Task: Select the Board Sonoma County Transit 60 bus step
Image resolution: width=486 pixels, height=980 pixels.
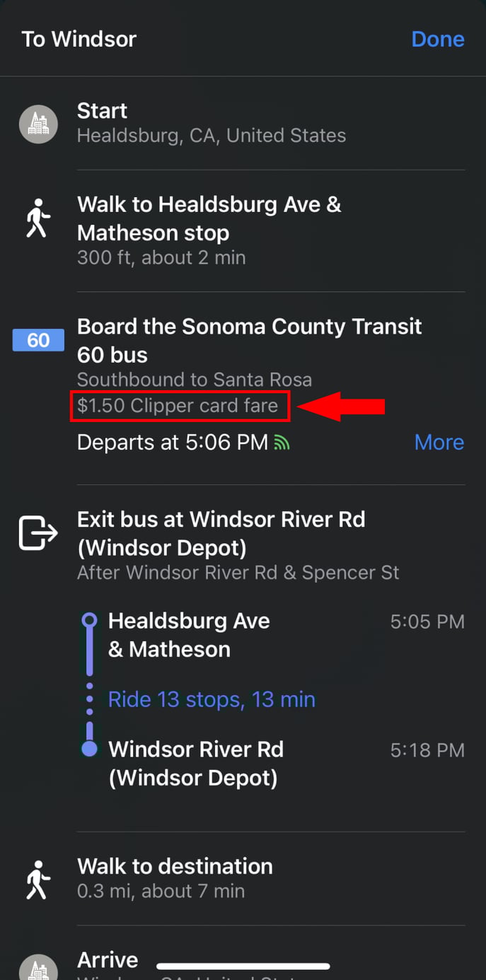Action: click(x=249, y=340)
